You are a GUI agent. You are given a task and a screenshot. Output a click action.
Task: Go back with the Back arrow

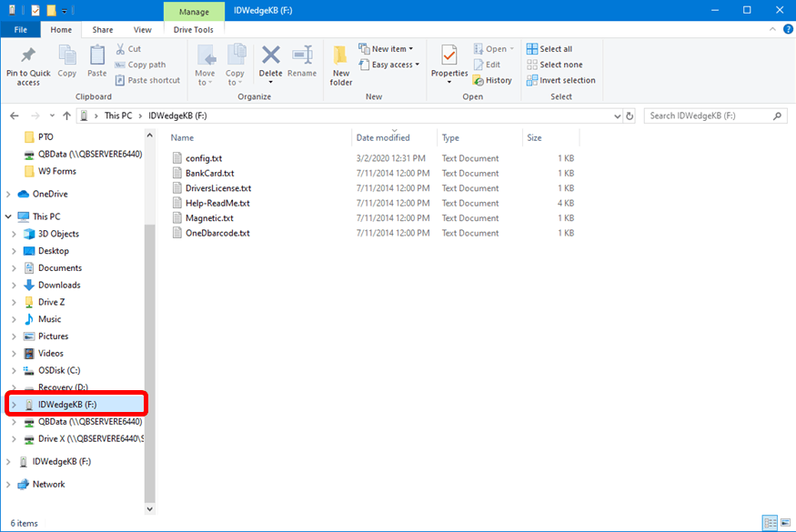click(15, 115)
